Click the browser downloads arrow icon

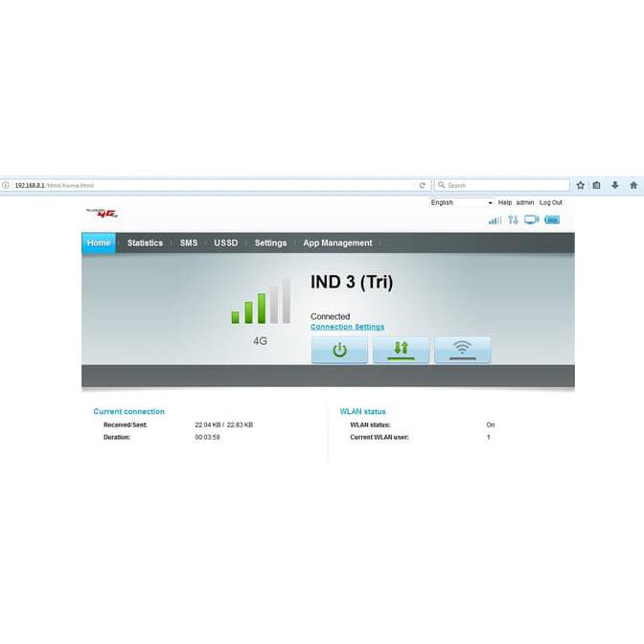point(615,185)
